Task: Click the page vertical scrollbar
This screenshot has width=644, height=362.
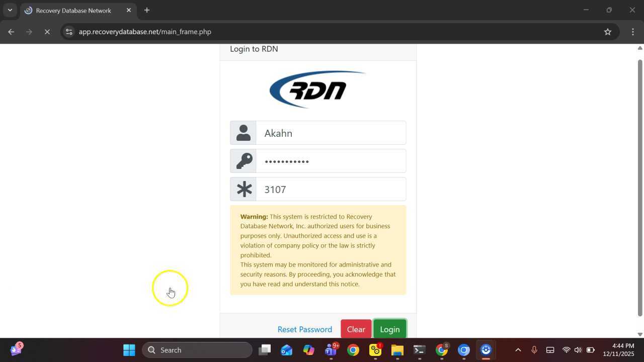Action: coord(640,188)
